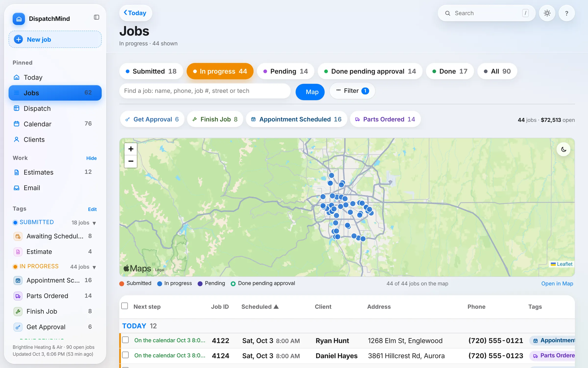Click the Find a job input field
Image resolution: width=588 pixels, height=368 pixels.
(205, 91)
